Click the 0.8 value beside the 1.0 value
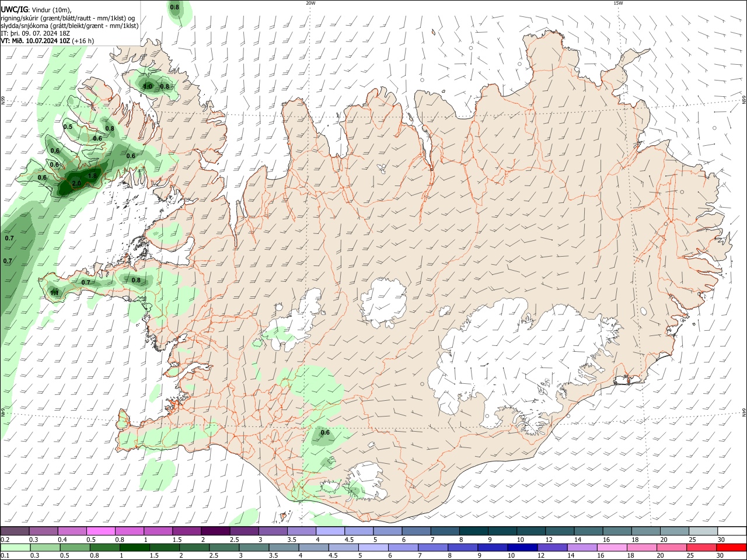Viewport: 747px width, 560px height. [x=165, y=86]
